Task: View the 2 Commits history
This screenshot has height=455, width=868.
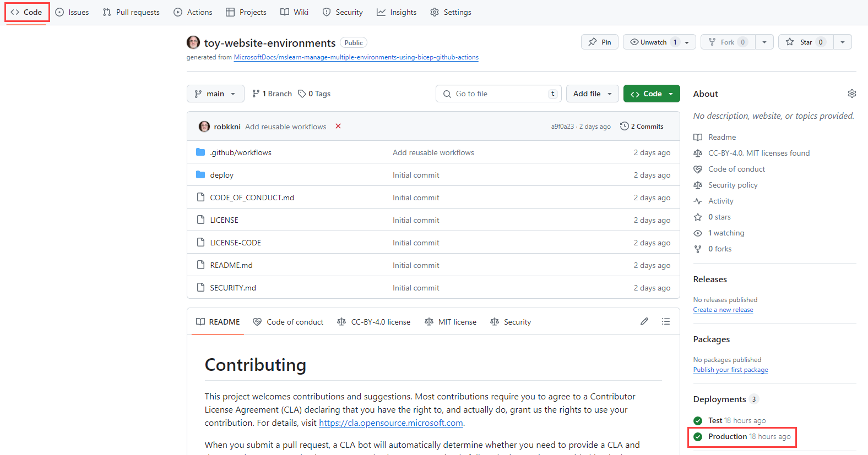Action: [642, 126]
